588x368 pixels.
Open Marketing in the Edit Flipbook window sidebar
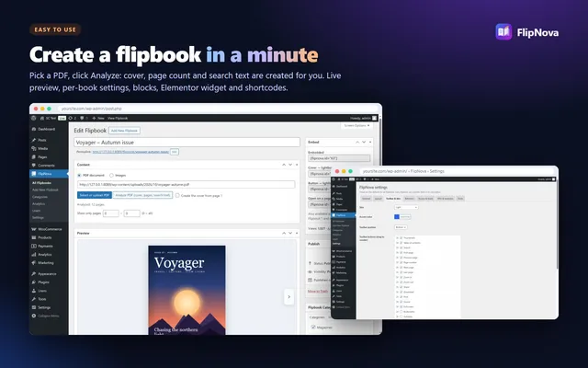point(45,263)
